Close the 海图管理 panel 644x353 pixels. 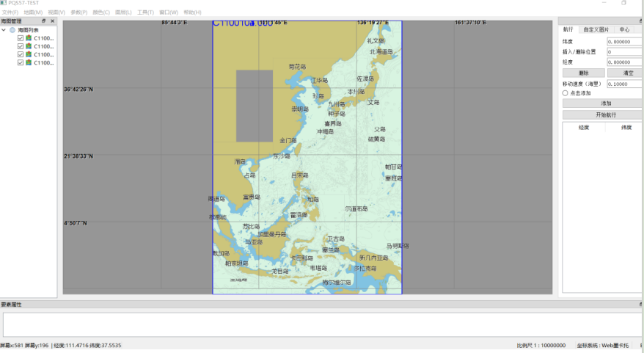tap(53, 21)
